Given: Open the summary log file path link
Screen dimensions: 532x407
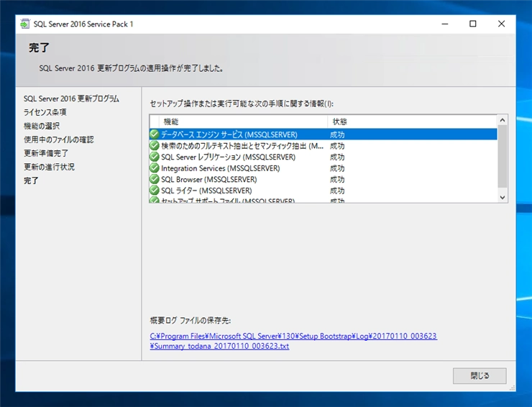Looking at the screenshot, I should pos(293,341).
